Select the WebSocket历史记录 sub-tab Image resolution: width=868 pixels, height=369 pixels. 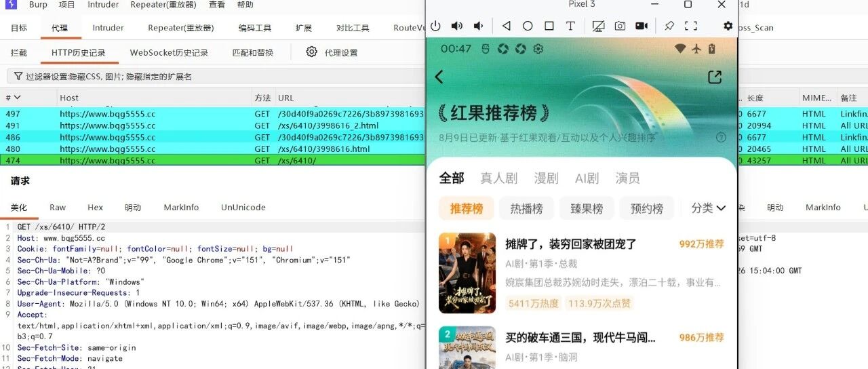[169, 52]
